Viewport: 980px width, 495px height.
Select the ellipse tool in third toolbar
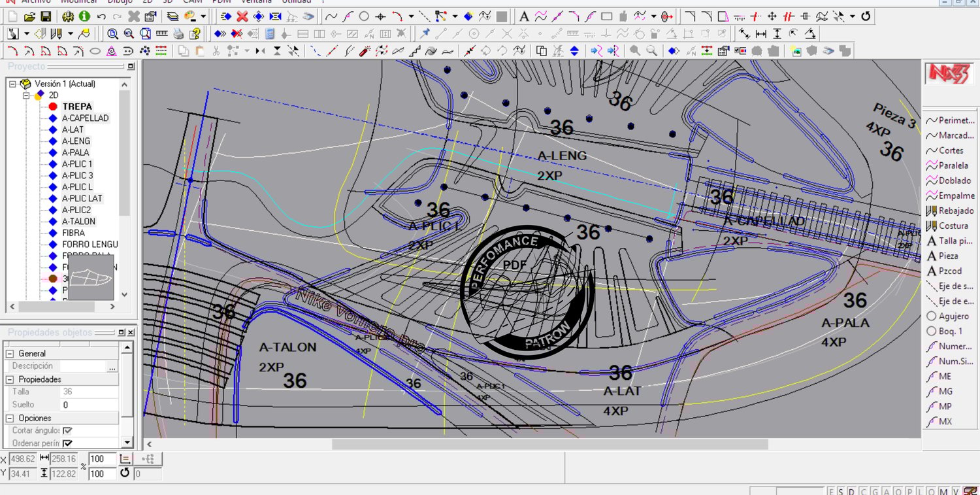[x=95, y=51]
